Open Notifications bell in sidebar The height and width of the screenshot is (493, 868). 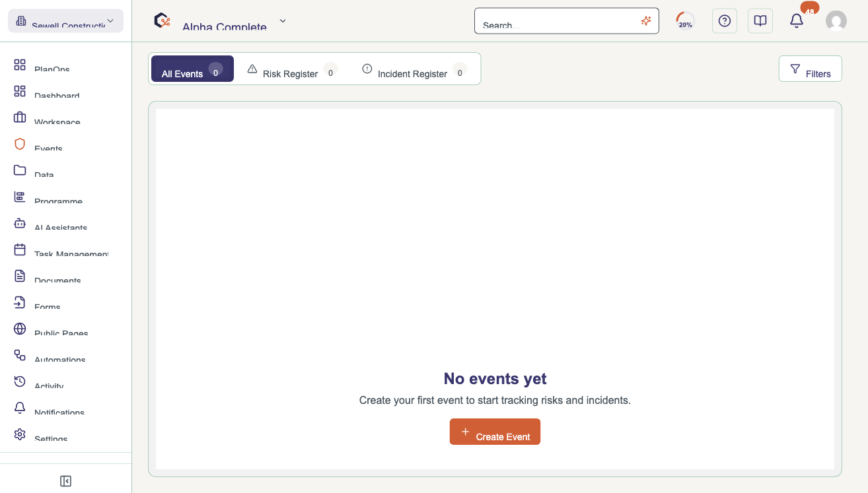[20, 408]
